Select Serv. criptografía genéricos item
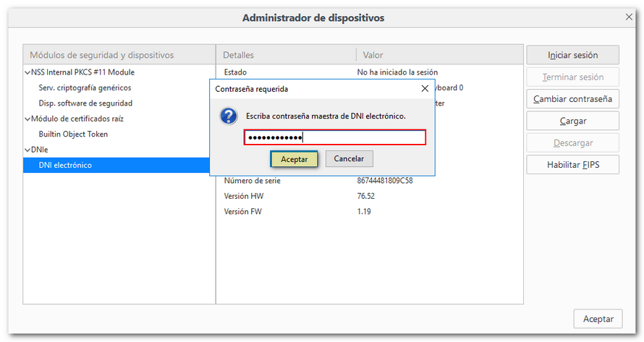 tap(85, 87)
